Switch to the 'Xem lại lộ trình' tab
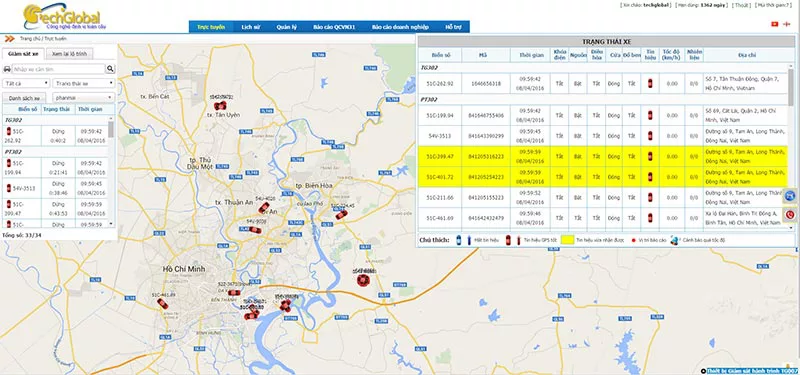Viewport: 800px width, 375px height. pyautogui.click(x=69, y=53)
